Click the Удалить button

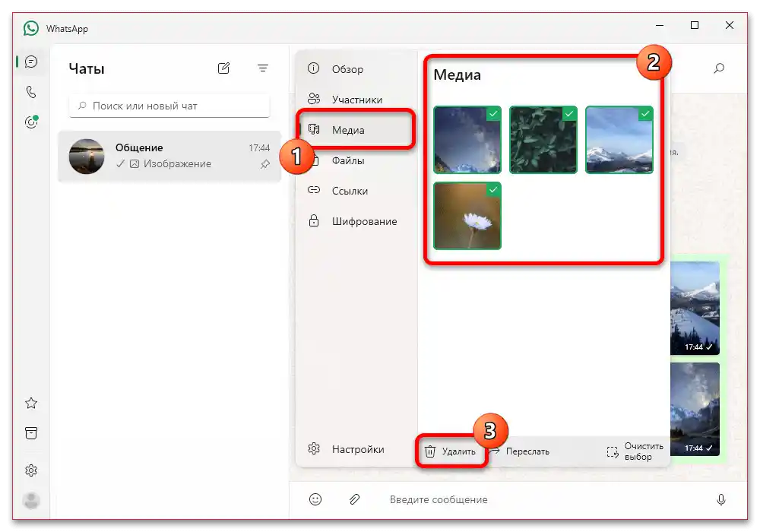click(x=451, y=451)
